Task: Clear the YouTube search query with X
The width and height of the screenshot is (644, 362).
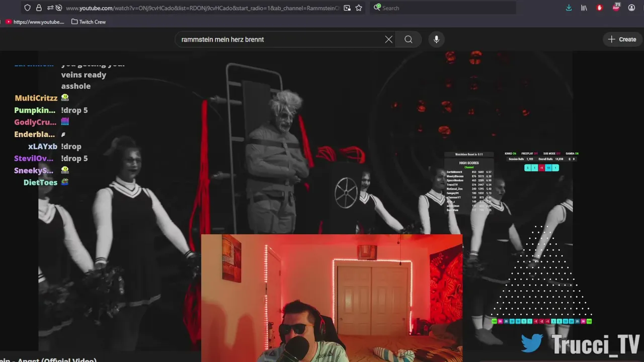Action: 389,39
